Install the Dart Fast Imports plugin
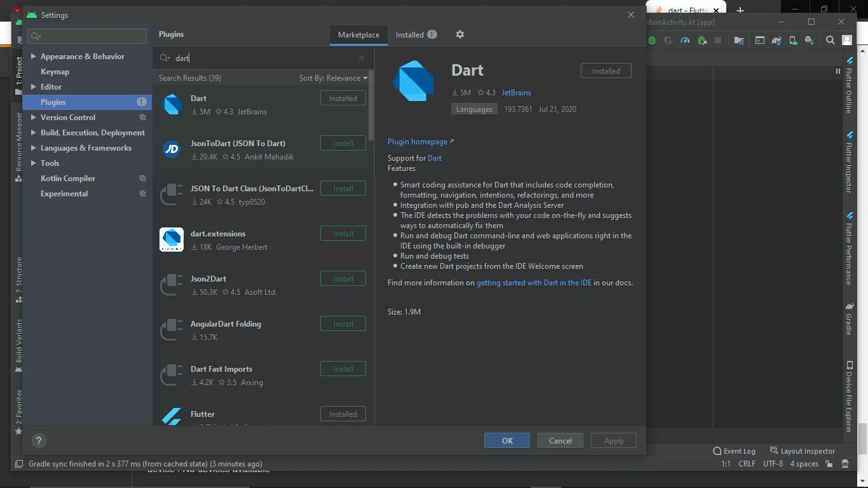Image resolution: width=868 pixels, height=488 pixels. click(343, 369)
